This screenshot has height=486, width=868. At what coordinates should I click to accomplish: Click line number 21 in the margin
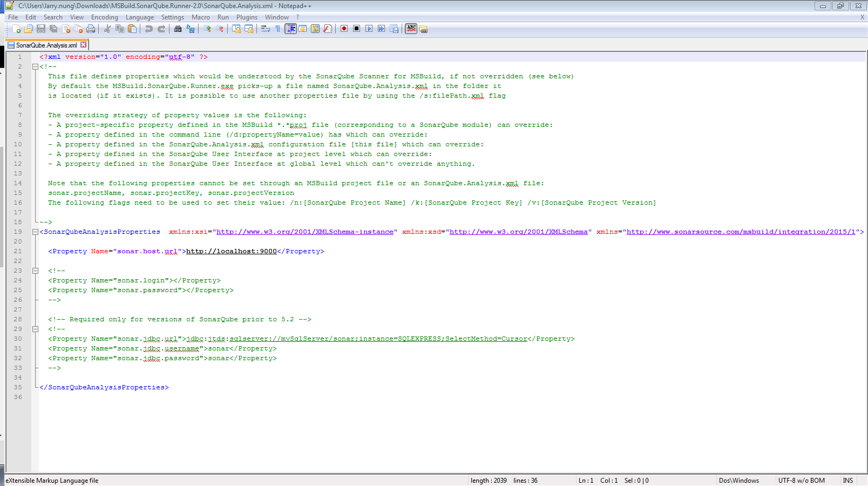click(18, 252)
